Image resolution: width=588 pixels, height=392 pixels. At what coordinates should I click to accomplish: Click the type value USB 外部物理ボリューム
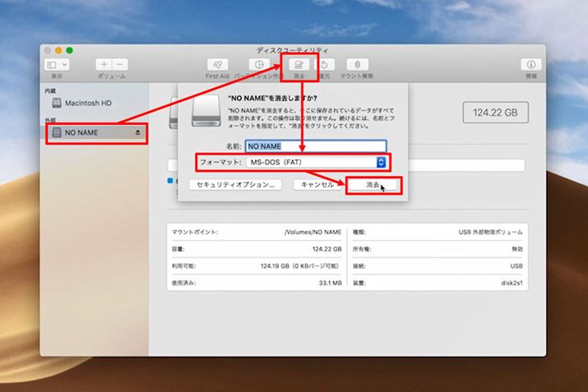click(490, 233)
